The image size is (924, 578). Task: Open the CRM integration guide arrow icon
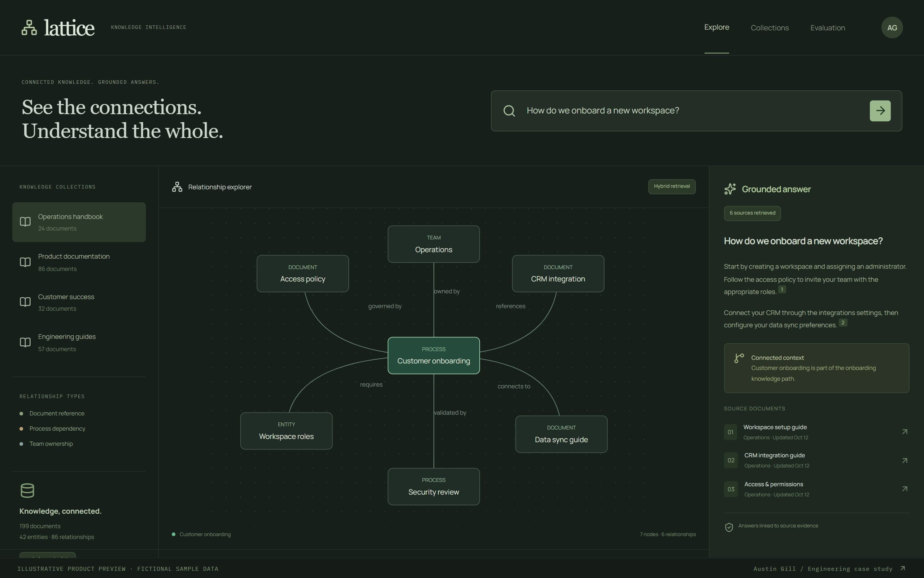coord(905,461)
